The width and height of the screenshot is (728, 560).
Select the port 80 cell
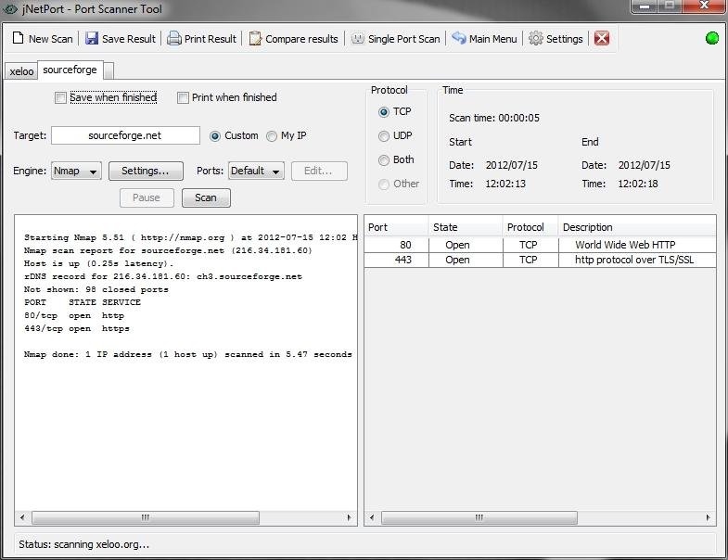point(396,245)
